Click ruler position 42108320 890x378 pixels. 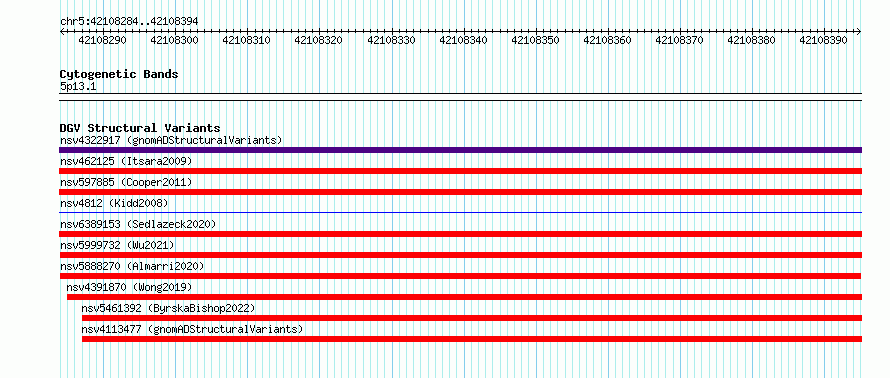[318, 40]
